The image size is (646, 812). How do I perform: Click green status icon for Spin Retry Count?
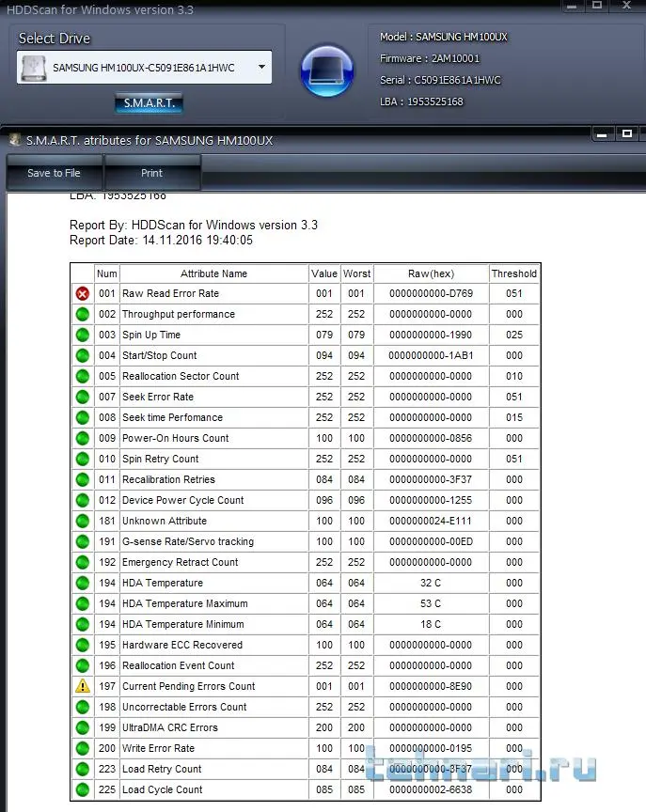point(83,460)
